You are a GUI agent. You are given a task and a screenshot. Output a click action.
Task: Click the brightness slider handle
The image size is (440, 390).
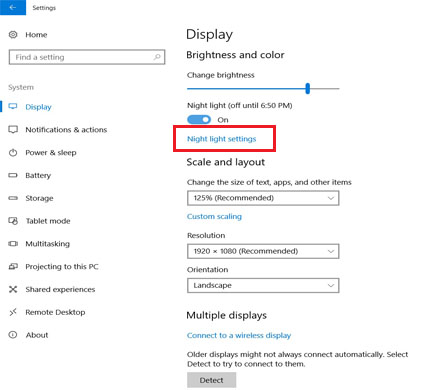[308, 88]
